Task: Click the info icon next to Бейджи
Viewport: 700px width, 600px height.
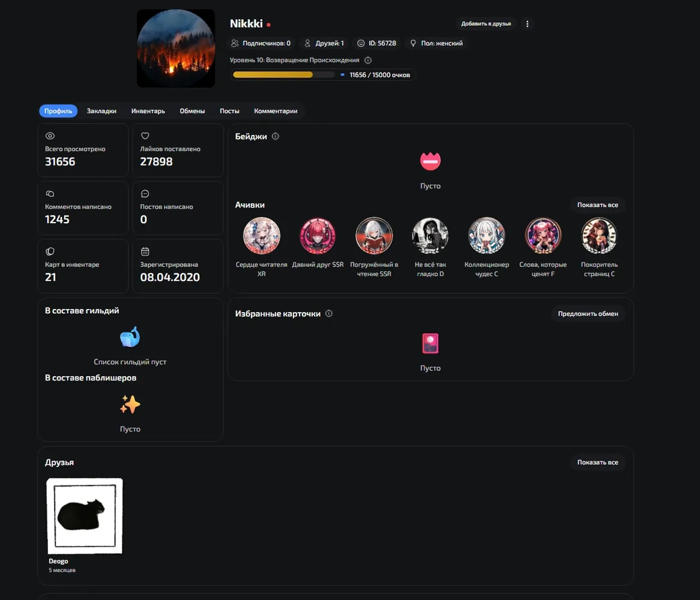Action: [x=276, y=136]
